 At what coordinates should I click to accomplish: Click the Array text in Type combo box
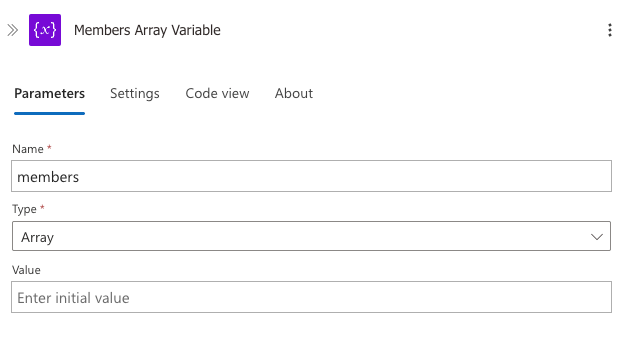pyautogui.click(x=37, y=237)
